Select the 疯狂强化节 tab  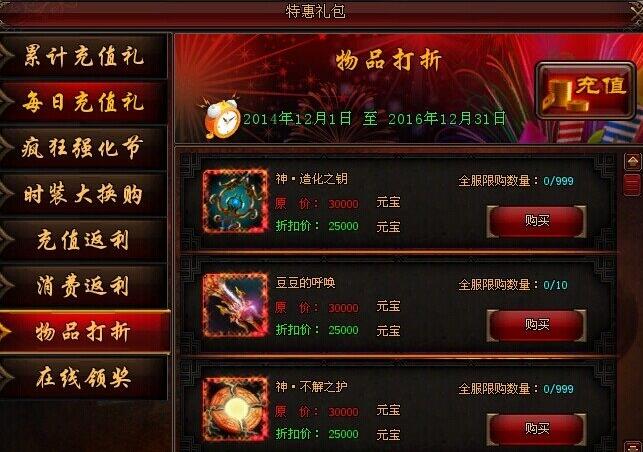pyautogui.click(x=84, y=148)
